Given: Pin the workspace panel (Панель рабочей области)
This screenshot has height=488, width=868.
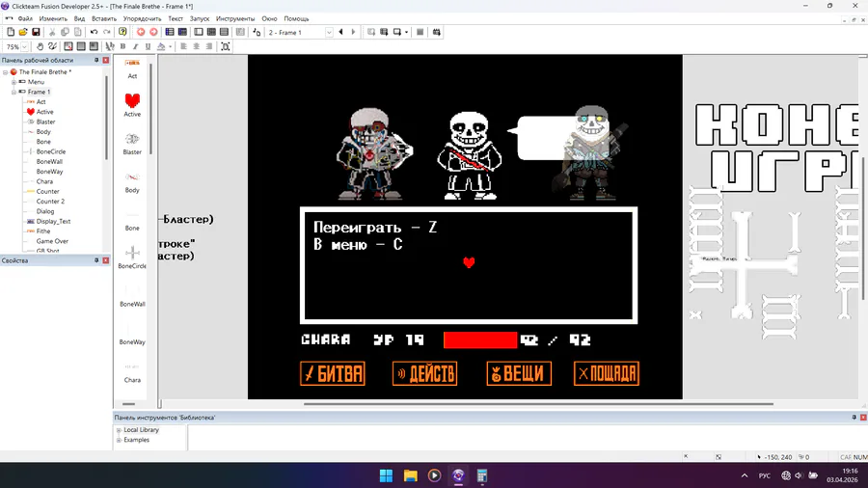Looking at the screenshot, I should click(x=96, y=61).
